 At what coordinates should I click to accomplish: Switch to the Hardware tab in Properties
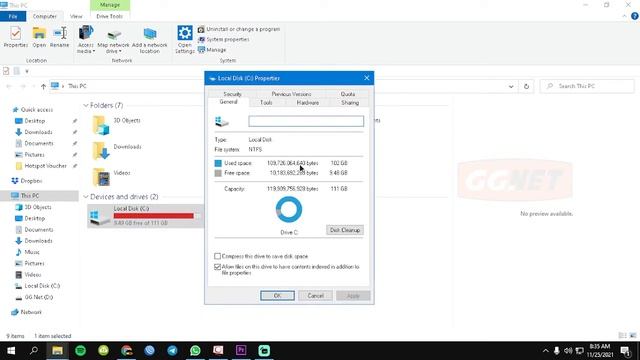tap(308, 103)
